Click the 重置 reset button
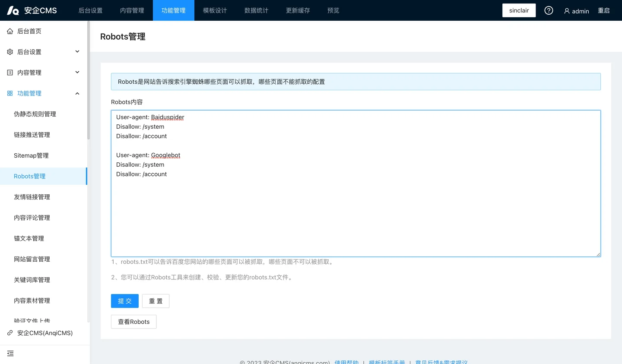 pos(156,301)
